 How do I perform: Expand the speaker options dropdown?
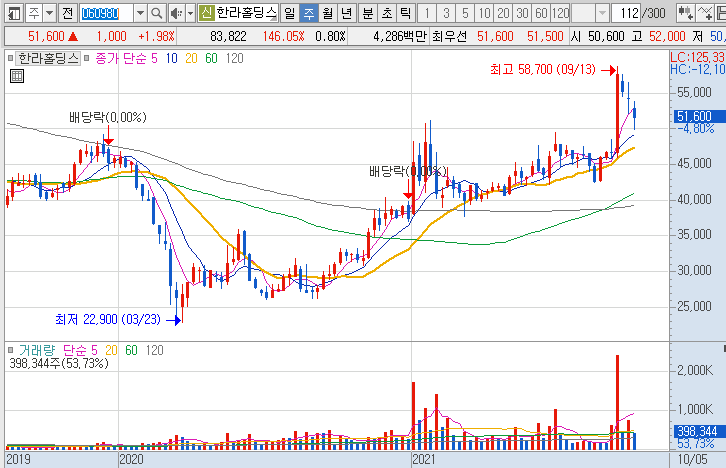tap(190, 13)
